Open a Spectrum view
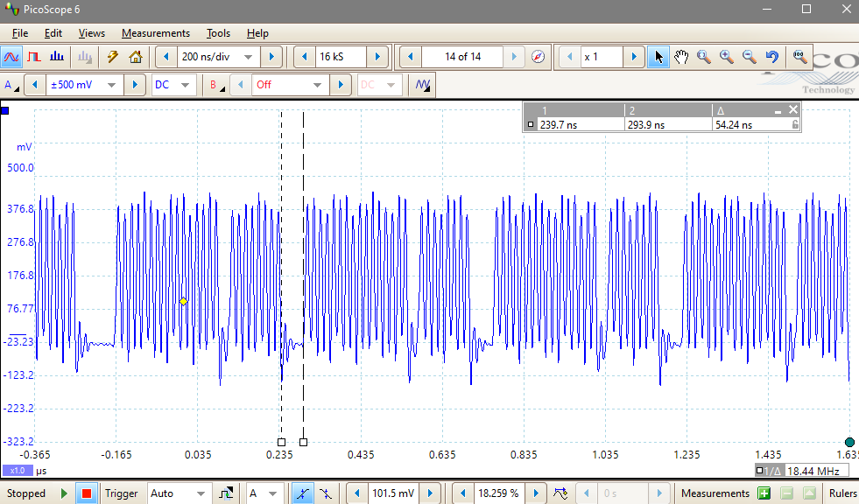859x504 pixels. pyautogui.click(x=57, y=56)
